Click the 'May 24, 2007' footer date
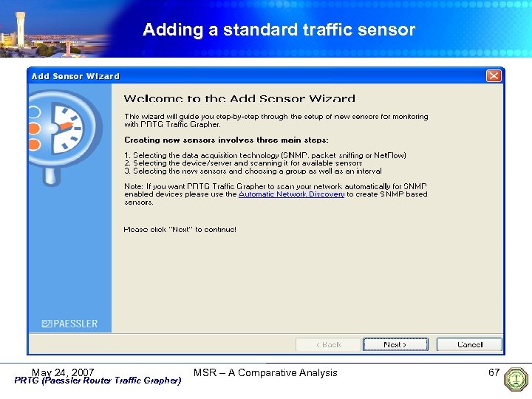Image resolution: width=532 pixels, height=399 pixels. [x=63, y=372]
